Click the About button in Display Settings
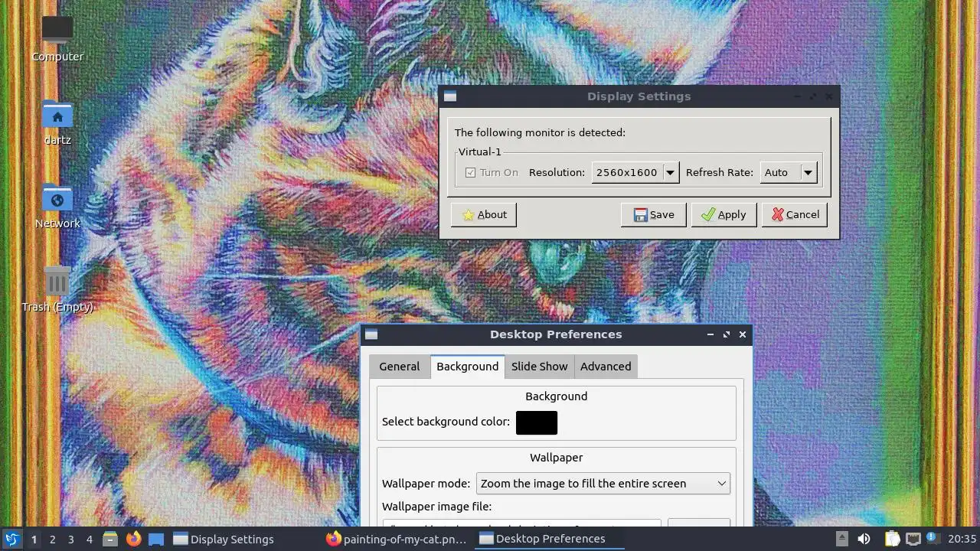 (484, 215)
